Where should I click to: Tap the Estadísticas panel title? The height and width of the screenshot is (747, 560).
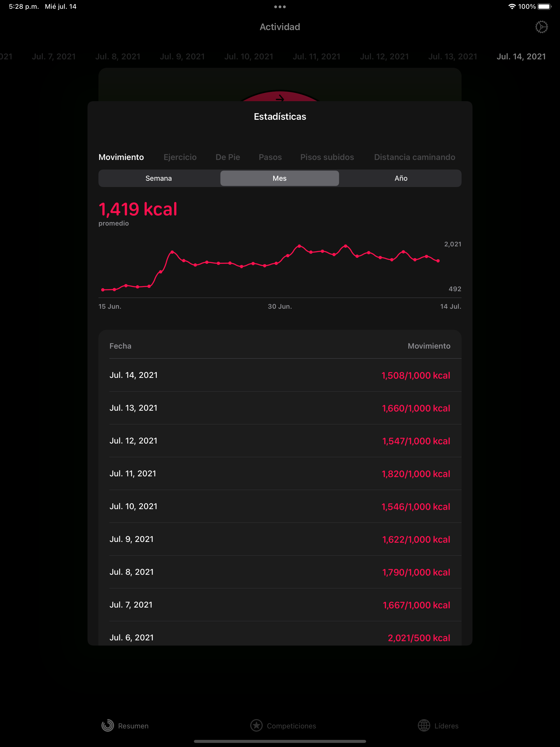[x=280, y=116]
